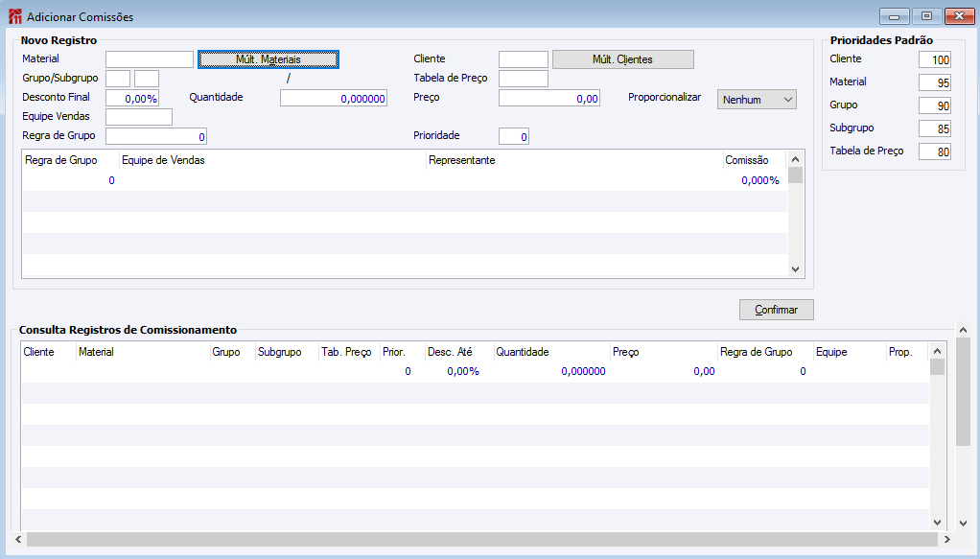This screenshot has width=980, height=559.
Task: Click window vertical scrollbar down arrow
Action: pos(963,524)
